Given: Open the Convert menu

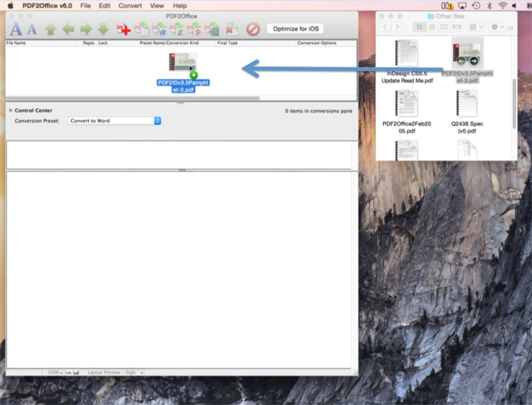Looking at the screenshot, I should tap(130, 5).
